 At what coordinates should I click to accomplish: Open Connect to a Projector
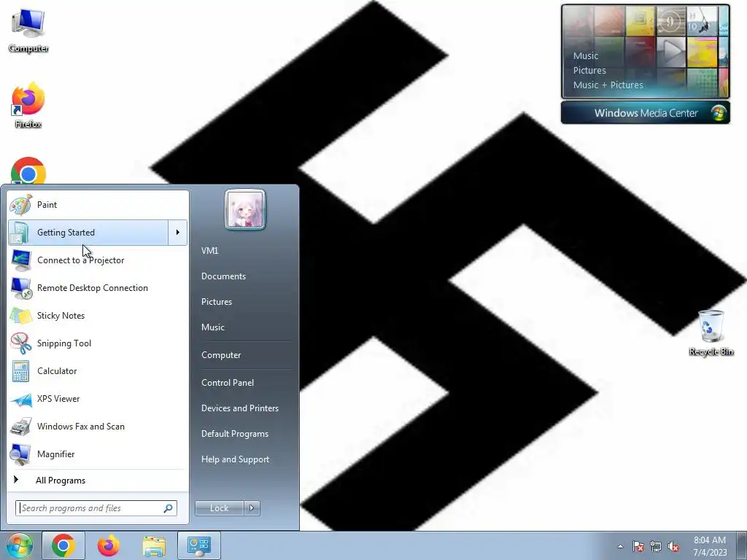pos(98,260)
